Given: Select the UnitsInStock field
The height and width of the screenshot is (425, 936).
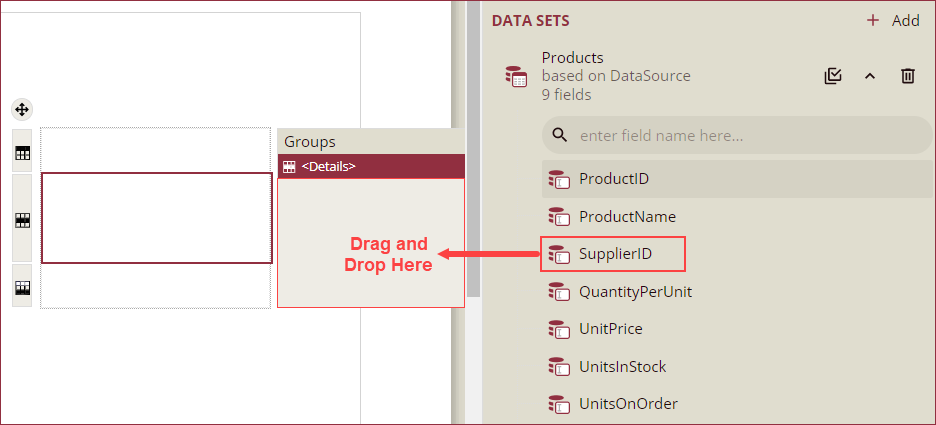Looking at the screenshot, I should tap(737, 367).
